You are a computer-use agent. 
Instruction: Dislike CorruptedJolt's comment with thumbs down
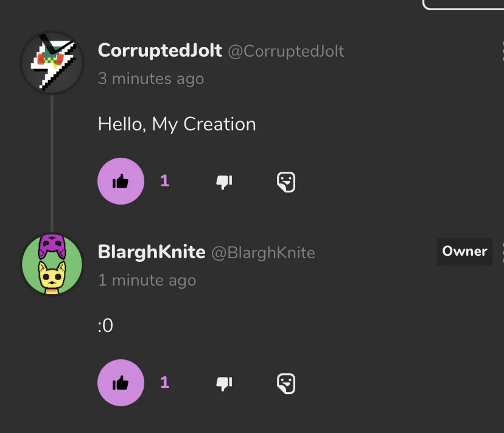(225, 181)
